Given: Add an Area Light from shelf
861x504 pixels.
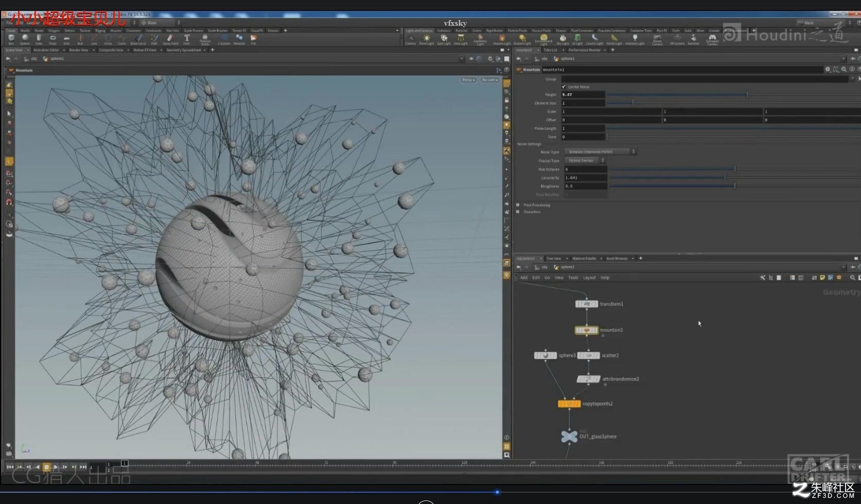Looking at the screenshot, I should tap(461, 40).
